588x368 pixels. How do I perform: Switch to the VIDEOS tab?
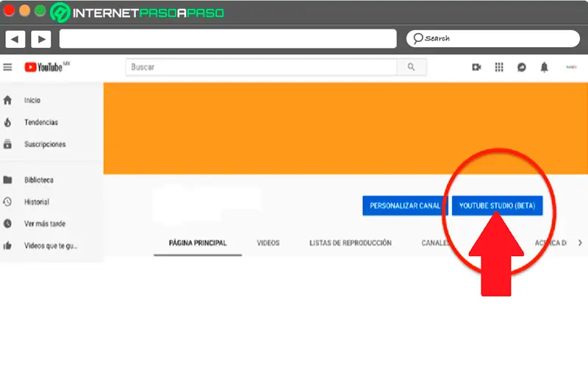(268, 243)
